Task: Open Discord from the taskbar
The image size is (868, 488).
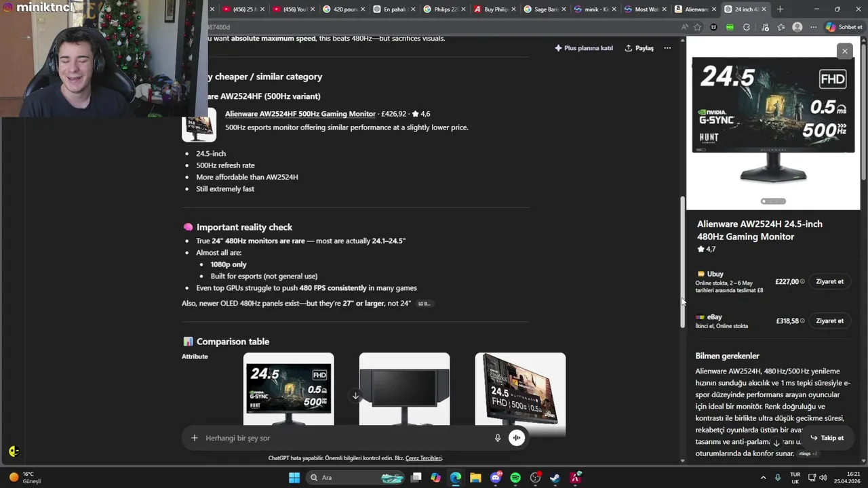Action: click(x=496, y=478)
